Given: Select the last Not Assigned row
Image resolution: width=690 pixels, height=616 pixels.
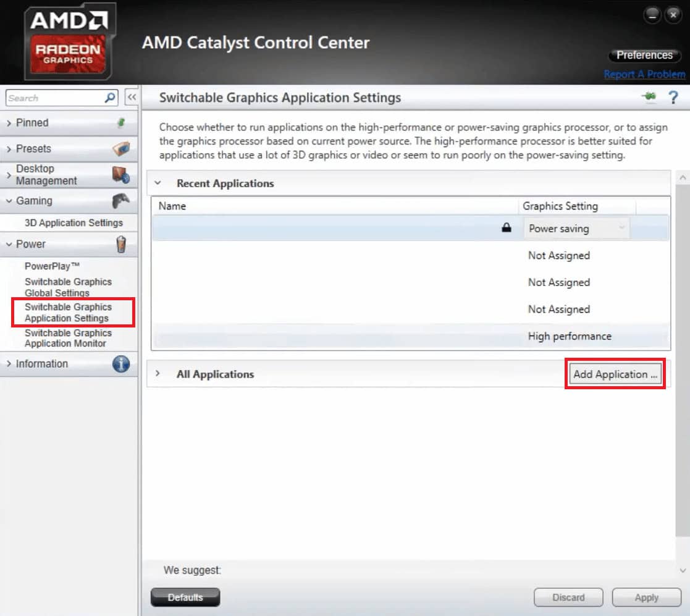Looking at the screenshot, I should 411,309.
